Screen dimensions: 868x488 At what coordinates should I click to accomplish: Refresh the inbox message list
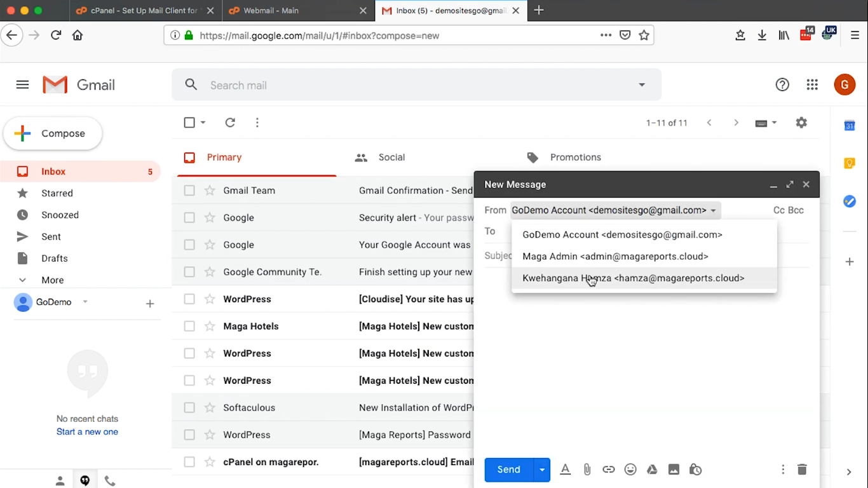(230, 123)
